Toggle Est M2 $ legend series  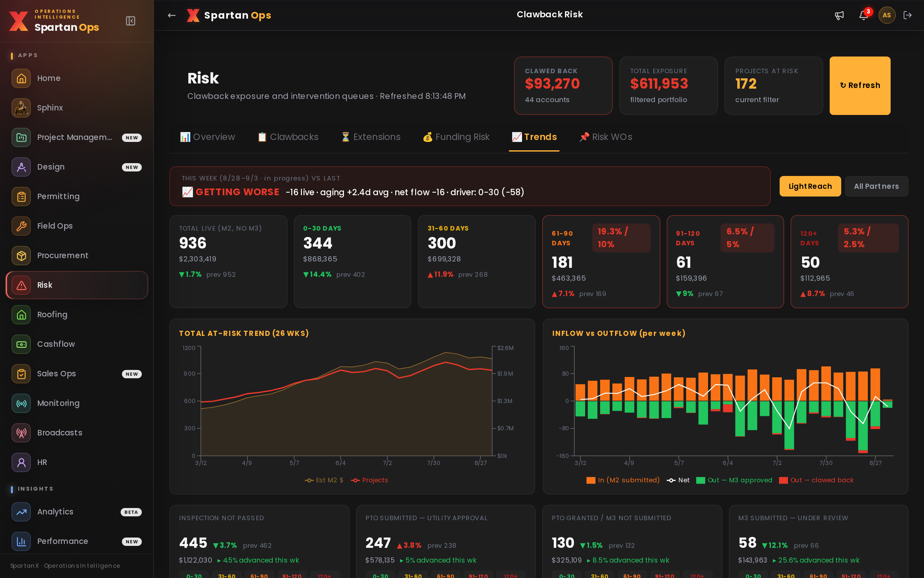pos(324,480)
